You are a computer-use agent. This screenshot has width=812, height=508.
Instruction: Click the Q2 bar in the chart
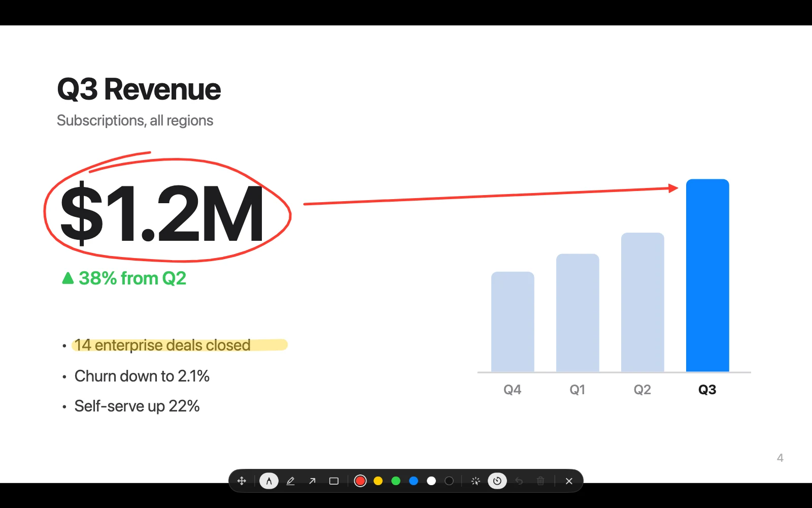click(642, 302)
